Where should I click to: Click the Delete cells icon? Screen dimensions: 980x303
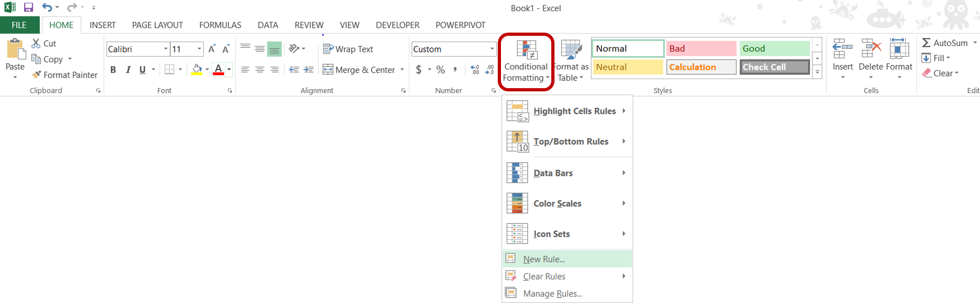pos(871,49)
